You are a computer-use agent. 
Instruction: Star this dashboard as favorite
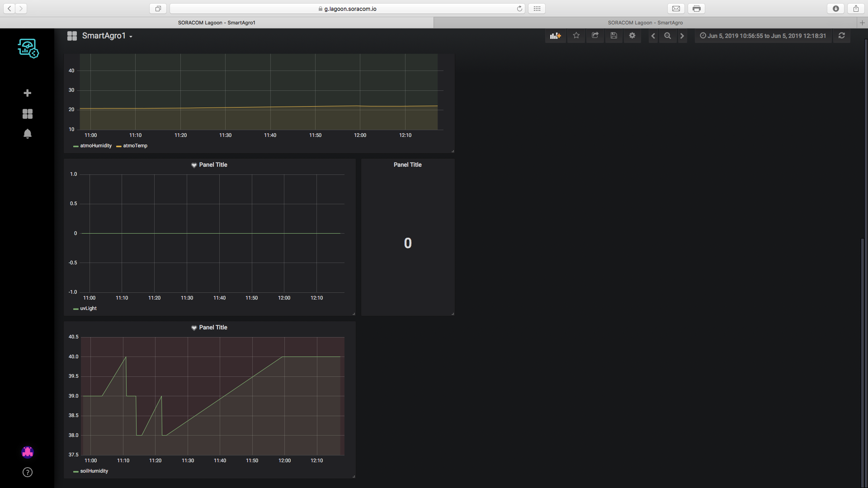[576, 36]
